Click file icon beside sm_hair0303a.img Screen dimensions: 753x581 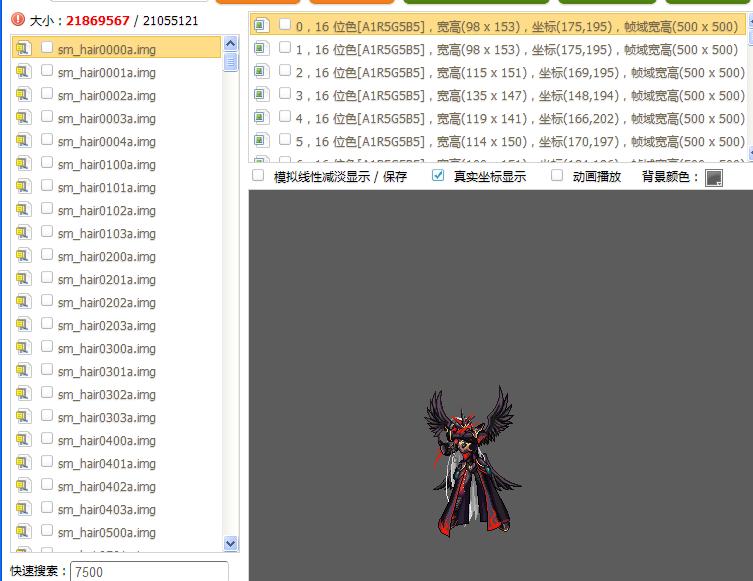coord(23,416)
